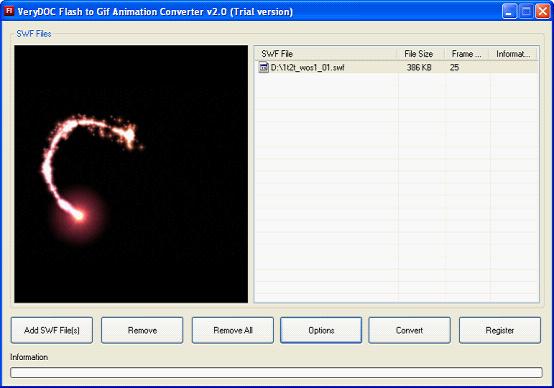Click the SWF animation preview image
Screen dimensions: 554x388
coord(131,174)
